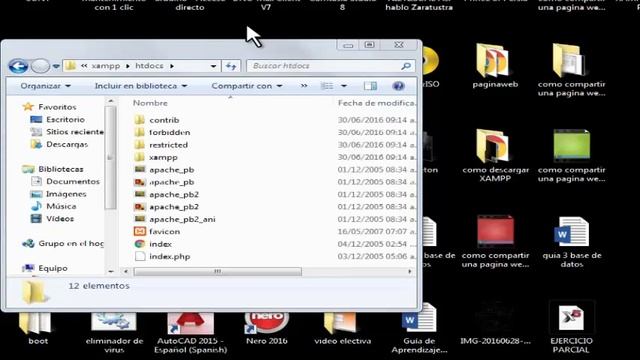This screenshot has width=640, height=360.
Task: Open the Organizar menu
Action: (x=46, y=86)
